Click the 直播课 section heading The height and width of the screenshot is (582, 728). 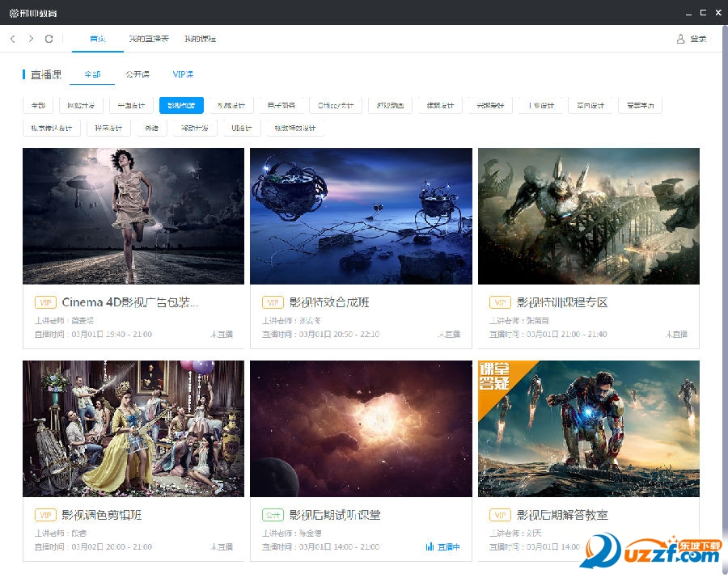46,74
